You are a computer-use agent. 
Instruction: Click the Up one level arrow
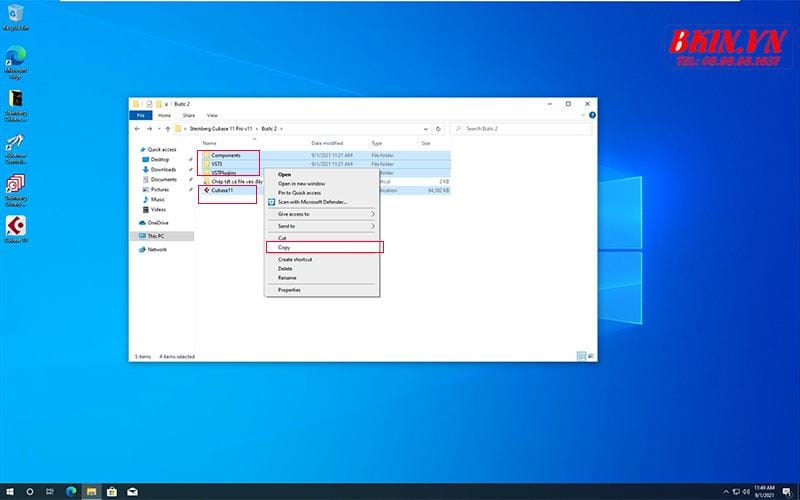coord(166,129)
